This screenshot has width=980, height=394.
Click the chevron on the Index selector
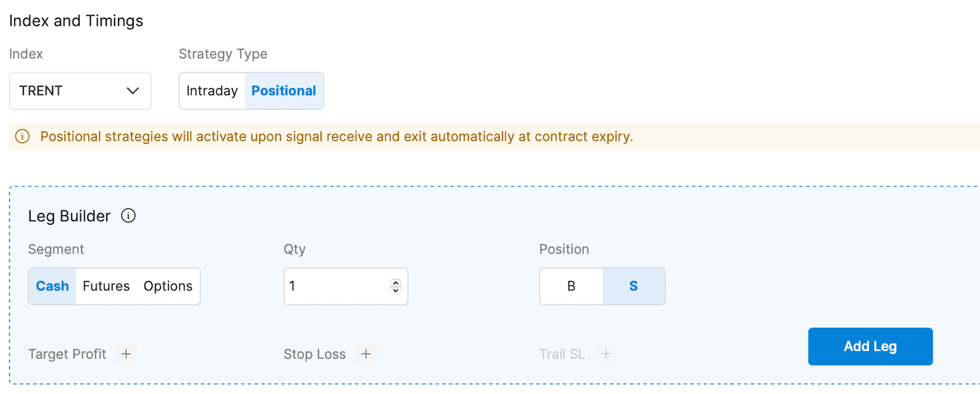click(133, 91)
